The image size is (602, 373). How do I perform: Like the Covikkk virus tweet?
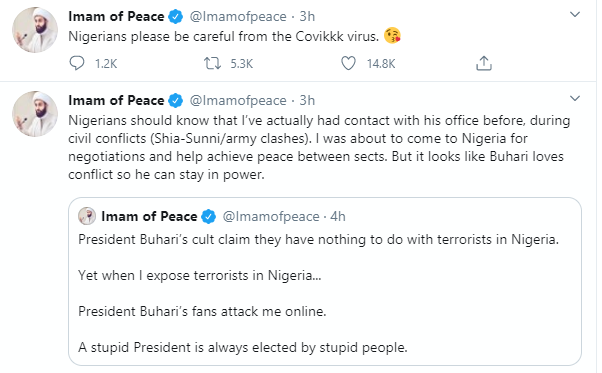tap(348, 63)
